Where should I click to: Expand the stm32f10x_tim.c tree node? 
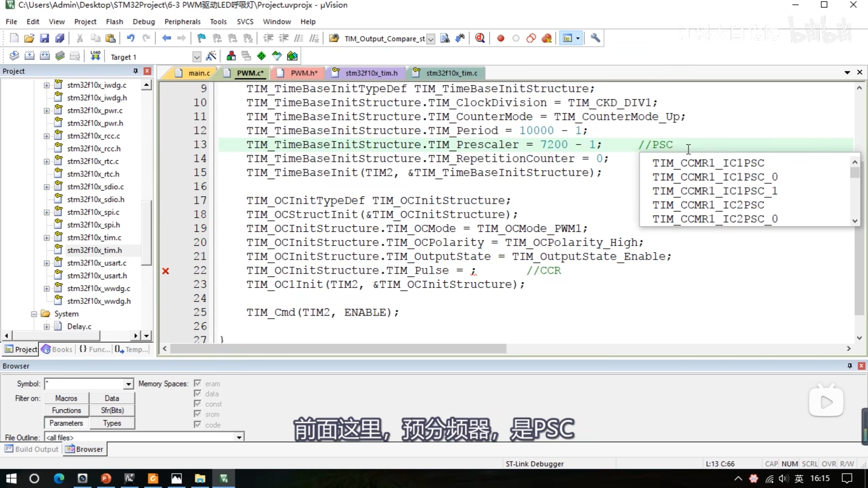[47, 238]
